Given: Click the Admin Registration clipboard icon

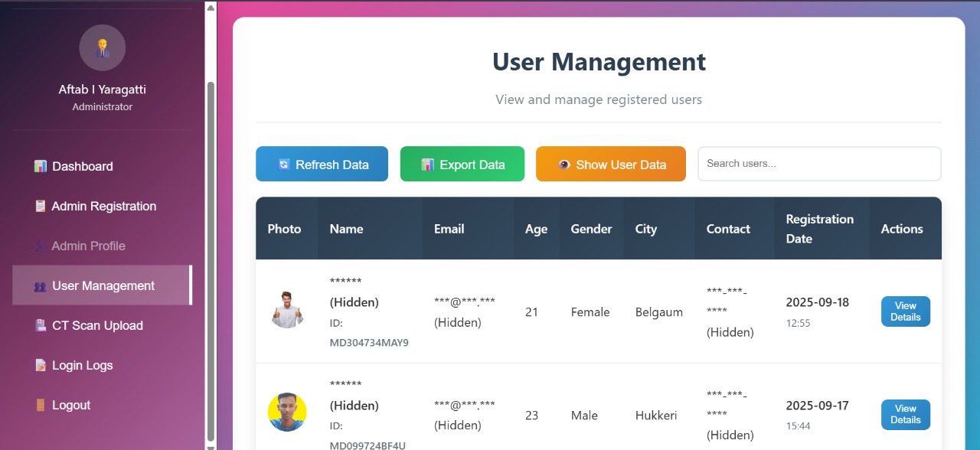Looking at the screenshot, I should pos(41,206).
